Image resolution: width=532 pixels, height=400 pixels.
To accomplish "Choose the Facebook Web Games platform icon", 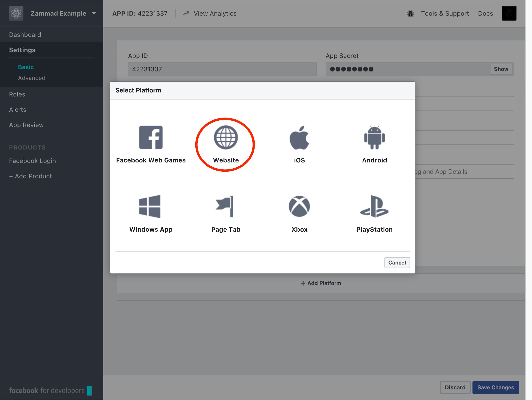I will pos(151,137).
